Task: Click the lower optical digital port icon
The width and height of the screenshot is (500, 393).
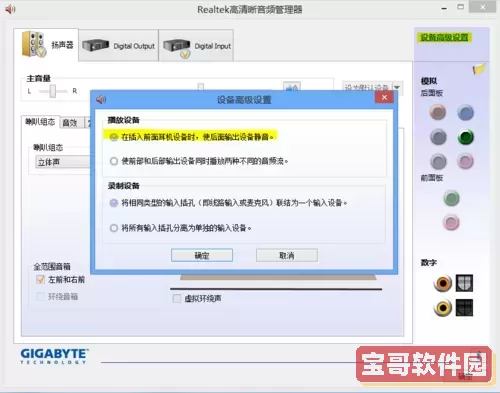Action: pyautogui.click(x=464, y=307)
